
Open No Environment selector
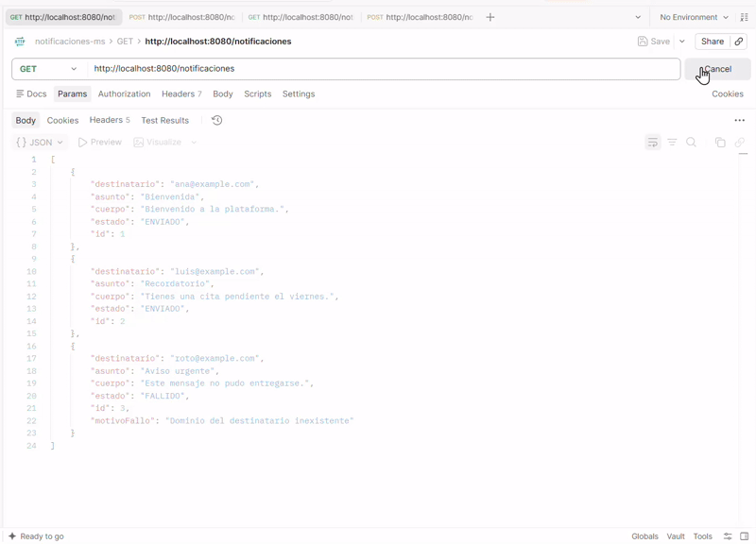pyautogui.click(x=694, y=17)
